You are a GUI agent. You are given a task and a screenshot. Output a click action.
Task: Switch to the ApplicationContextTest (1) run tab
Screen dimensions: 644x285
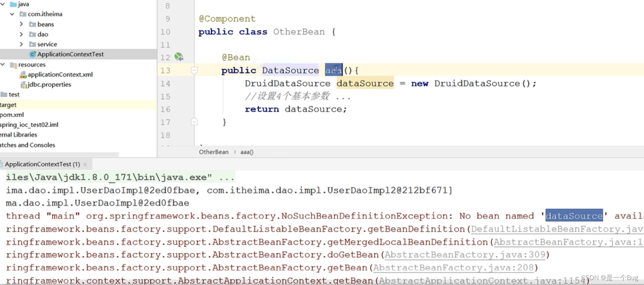coord(42,164)
